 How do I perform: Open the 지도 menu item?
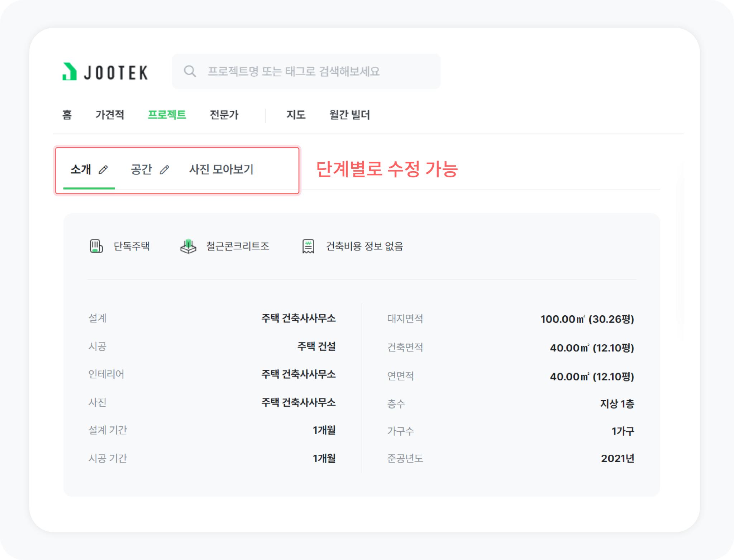296,115
